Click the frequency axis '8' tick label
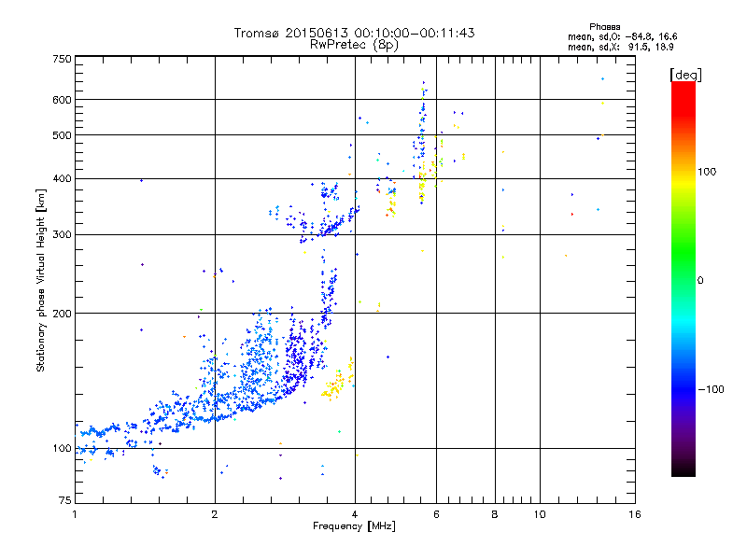The width and height of the screenshot is (747, 560). [x=495, y=514]
